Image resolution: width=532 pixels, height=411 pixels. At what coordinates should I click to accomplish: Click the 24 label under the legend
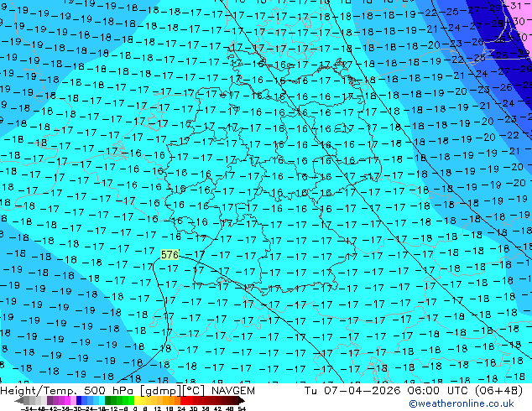click(x=181, y=408)
